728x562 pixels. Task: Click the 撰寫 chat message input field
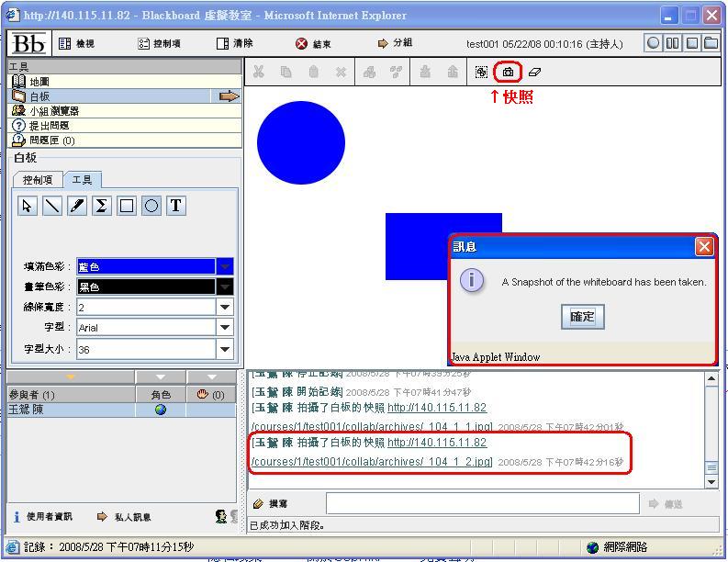tap(482, 503)
